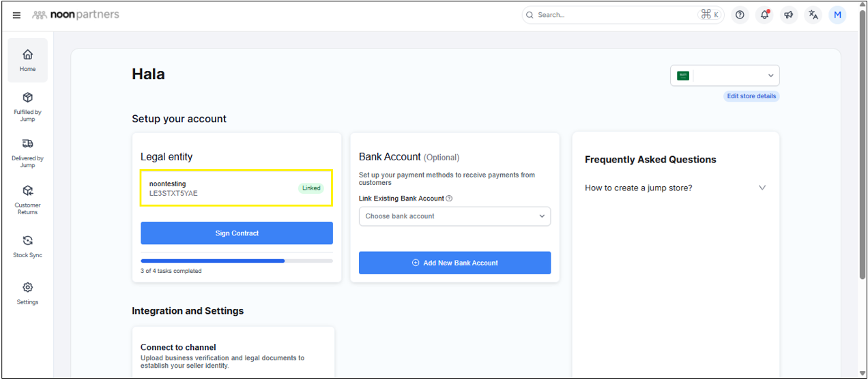
Task: Open Settings in the sidebar
Action: pos(28,293)
